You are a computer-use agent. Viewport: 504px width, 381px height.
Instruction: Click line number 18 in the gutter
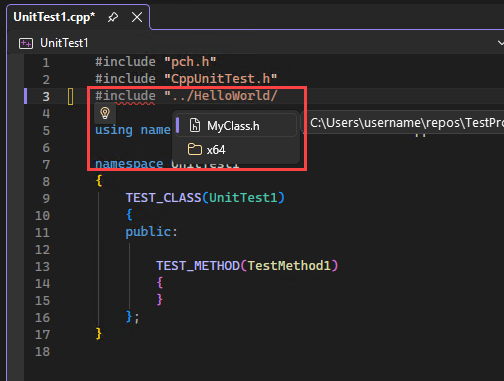tap(42, 352)
